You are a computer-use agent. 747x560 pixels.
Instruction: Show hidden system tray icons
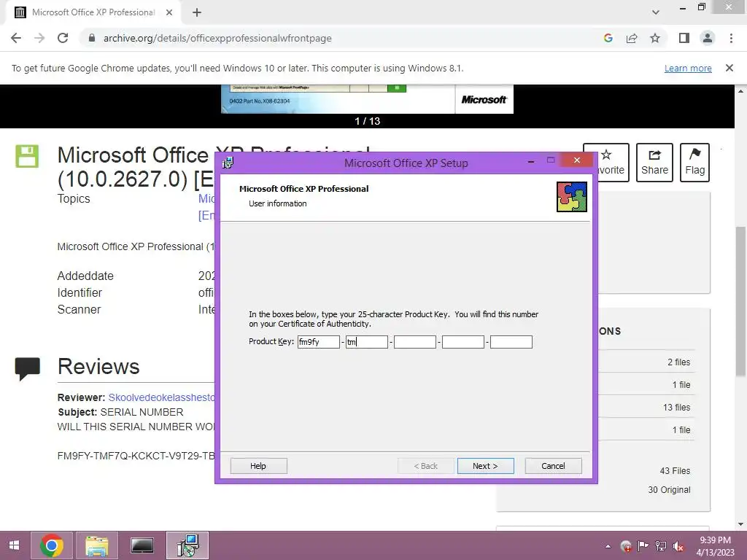(x=608, y=546)
